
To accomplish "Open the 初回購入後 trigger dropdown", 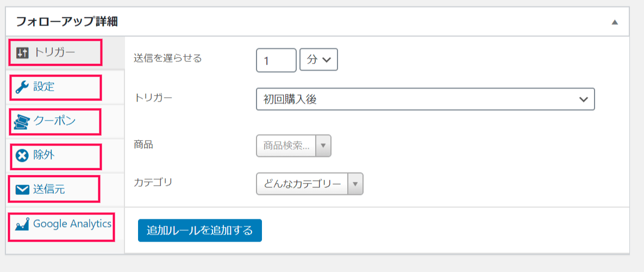I will pyautogui.click(x=425, y=99).
